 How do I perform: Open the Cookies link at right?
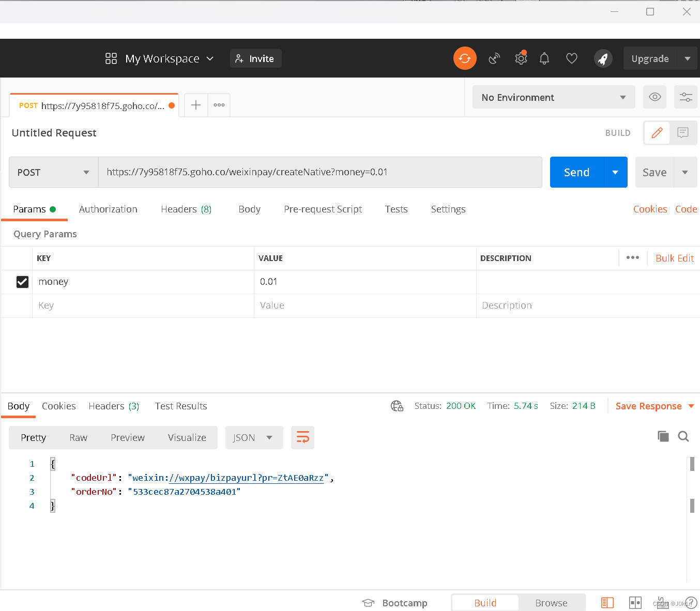650,209
